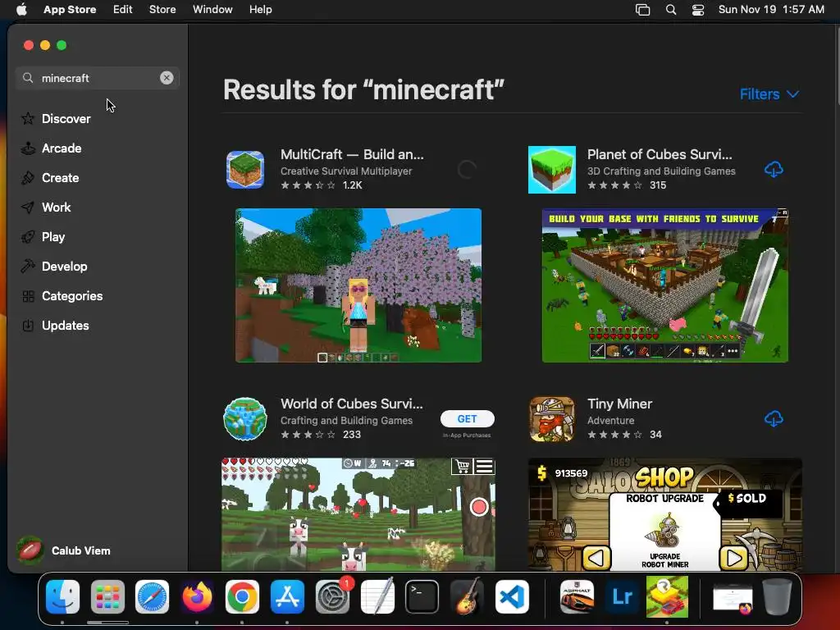840x630 pixels.
Task: Click the date and time in menu bar
Action: [771, 10]
